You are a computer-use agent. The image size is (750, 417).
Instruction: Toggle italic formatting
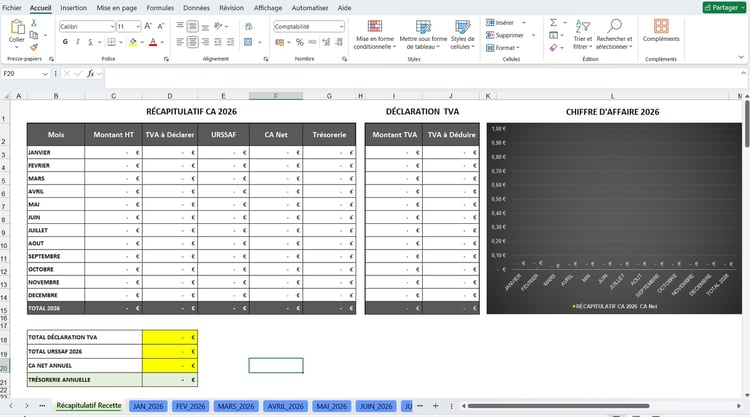tap(77, 42)
